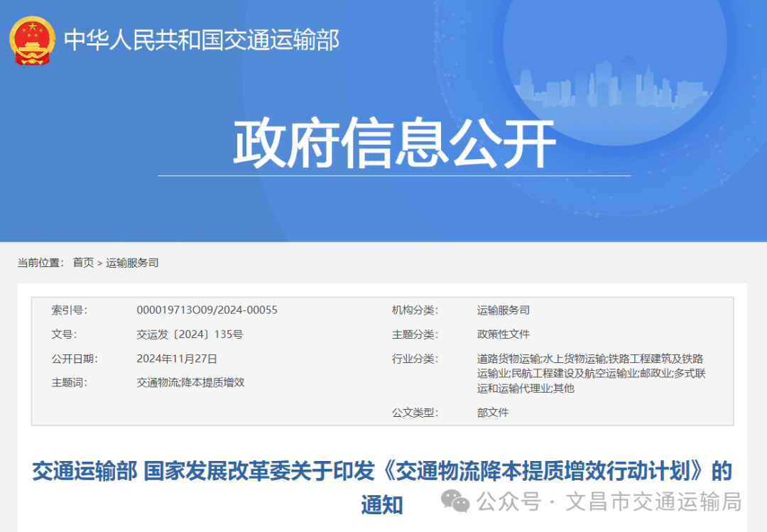Click the 部文件 document type value
The width and height of the screenshot is (767, 532).
493,413
